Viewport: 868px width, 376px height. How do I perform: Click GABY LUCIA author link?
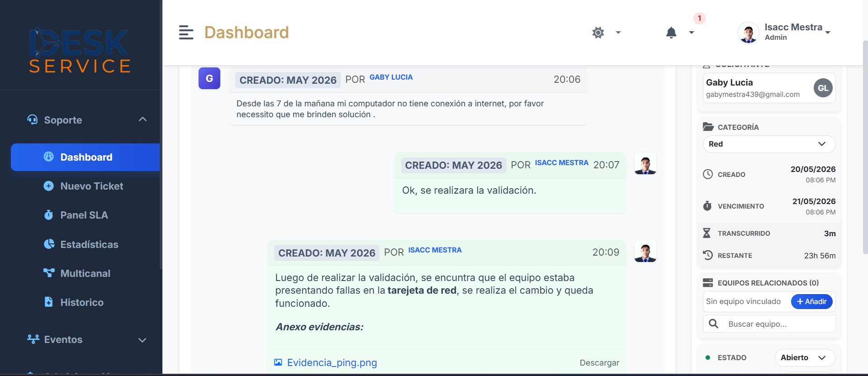391,77
